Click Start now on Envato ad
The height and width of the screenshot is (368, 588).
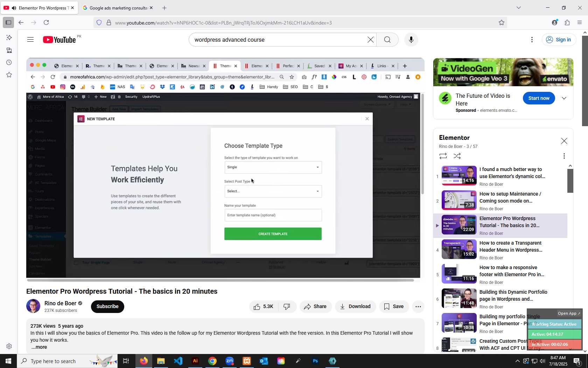tap(539, 98)
